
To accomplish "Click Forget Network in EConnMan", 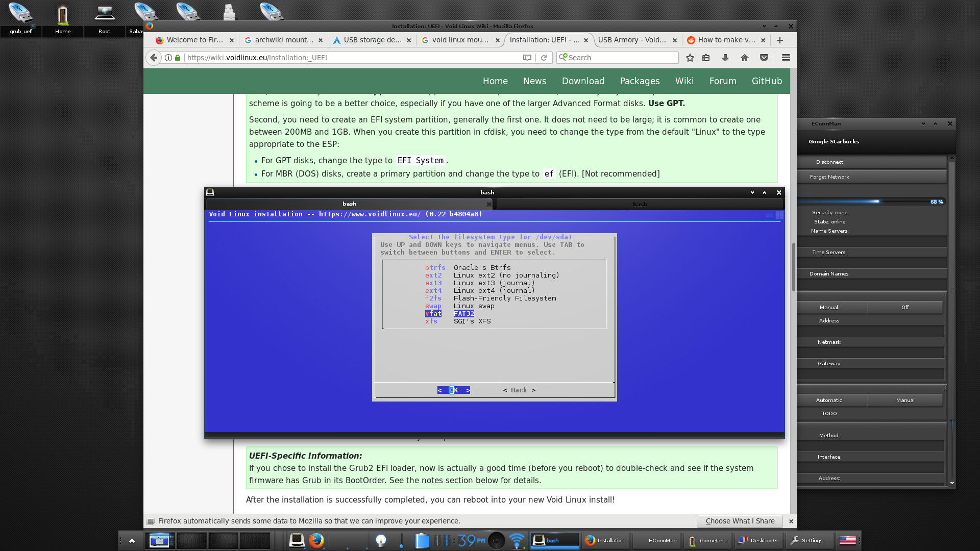I will [872, 177].
